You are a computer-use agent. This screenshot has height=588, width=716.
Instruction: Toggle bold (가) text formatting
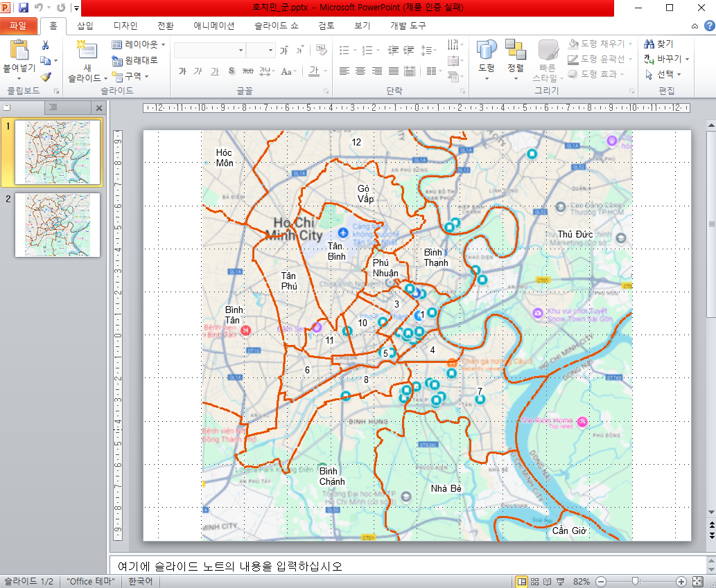(182, 71)
